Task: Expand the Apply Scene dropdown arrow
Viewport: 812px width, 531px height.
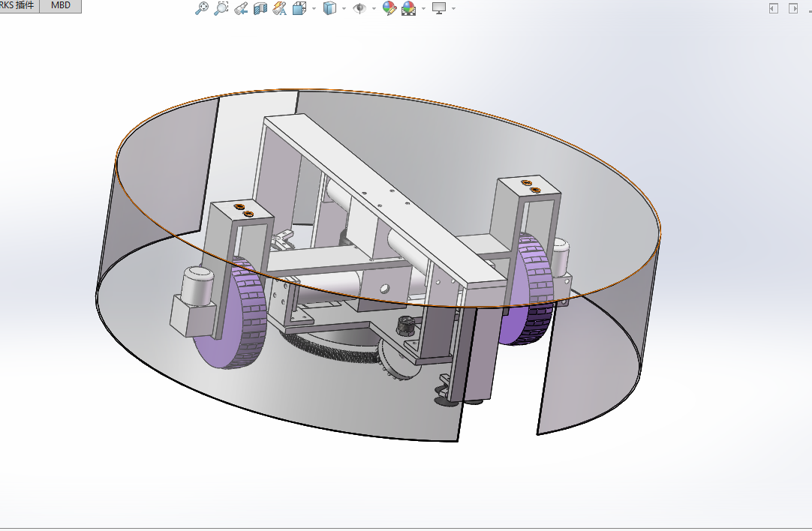Action: (x=423, y=9)
